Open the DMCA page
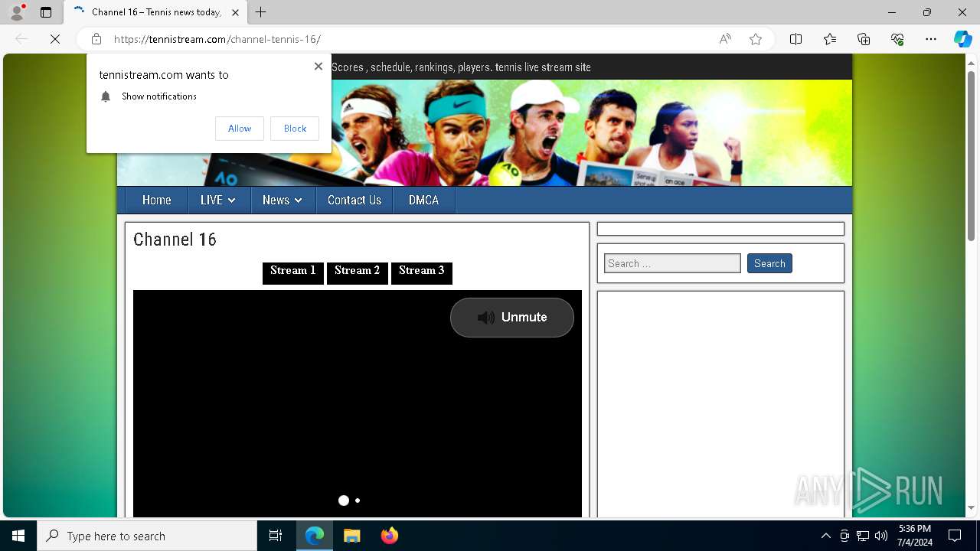Image resolution: width=980 pixels, height=551 pixels. click(423, 200)
